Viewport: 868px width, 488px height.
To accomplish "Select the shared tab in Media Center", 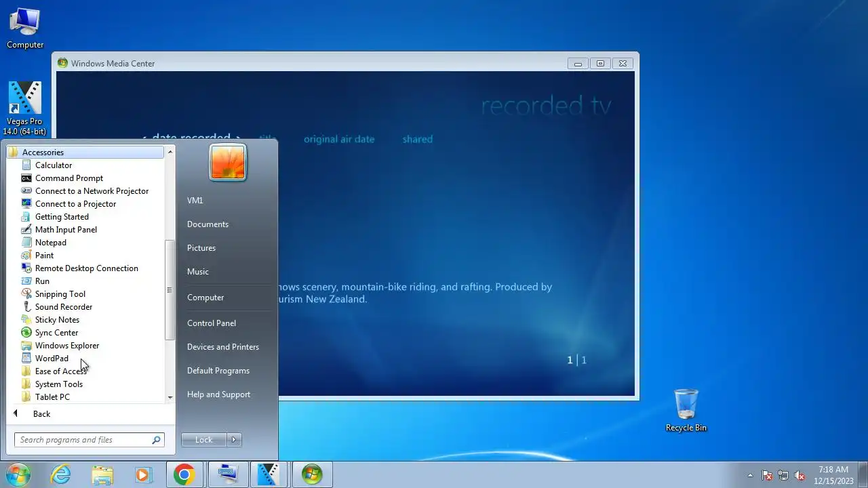I will [x=418, y=139].
